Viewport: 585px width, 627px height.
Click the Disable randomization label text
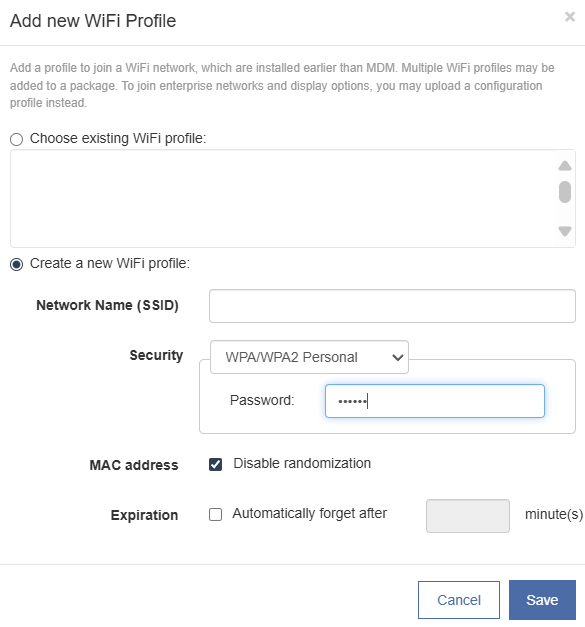coord(302,463)
